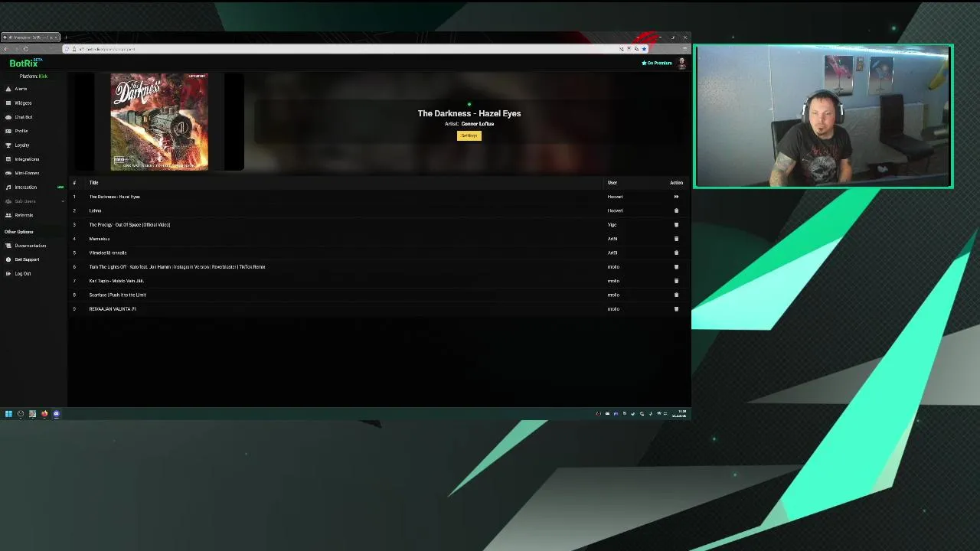Remove Scarface Push it to the Limit
The width and height of the screenshot is (980, 551).
[x=676, y=295]
